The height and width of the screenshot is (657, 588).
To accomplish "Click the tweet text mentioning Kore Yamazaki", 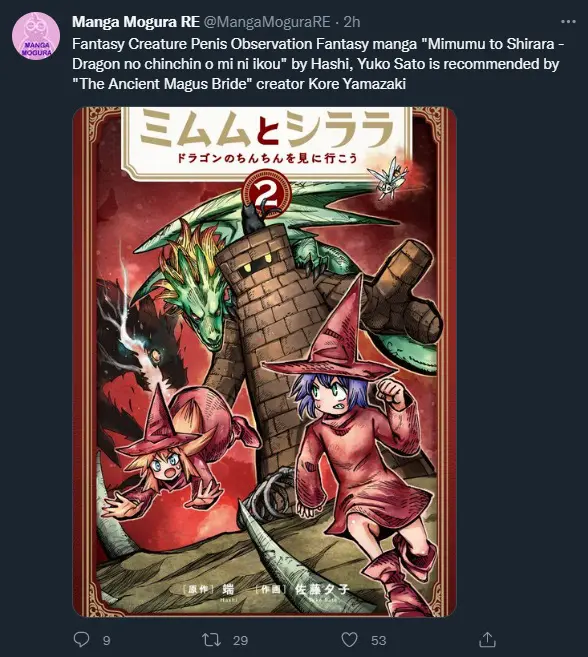I will click(317, 64).
